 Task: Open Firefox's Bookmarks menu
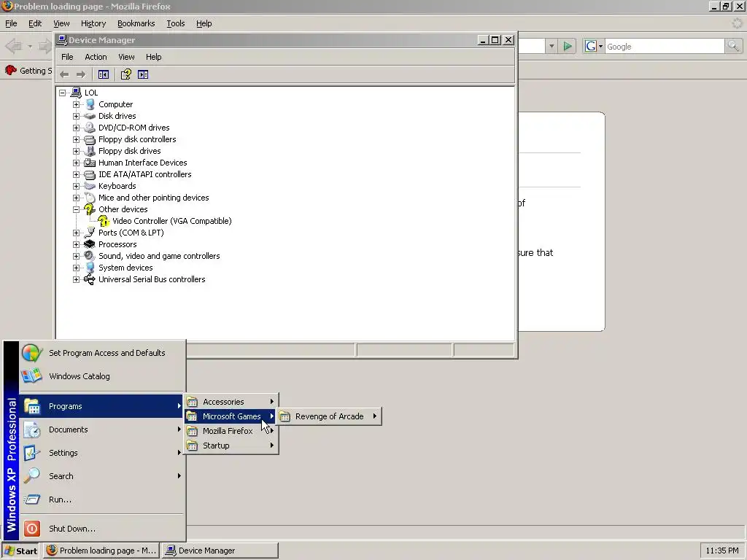click(136, 23)
